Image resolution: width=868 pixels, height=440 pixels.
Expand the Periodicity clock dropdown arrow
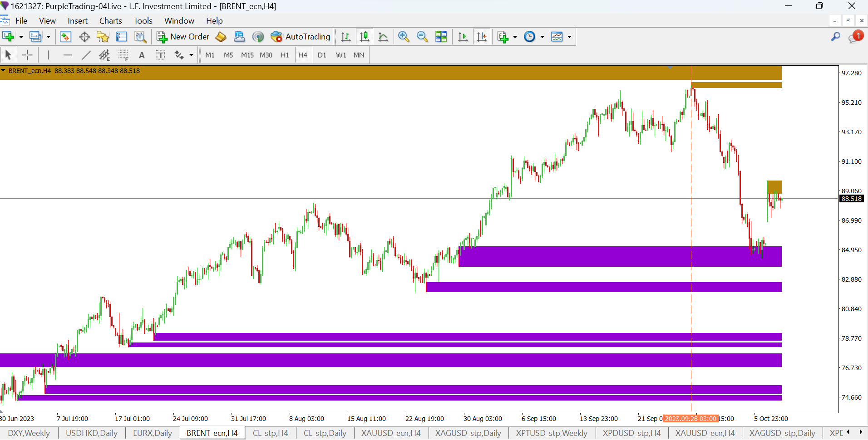pyautogui.click(x=542, y=37)
